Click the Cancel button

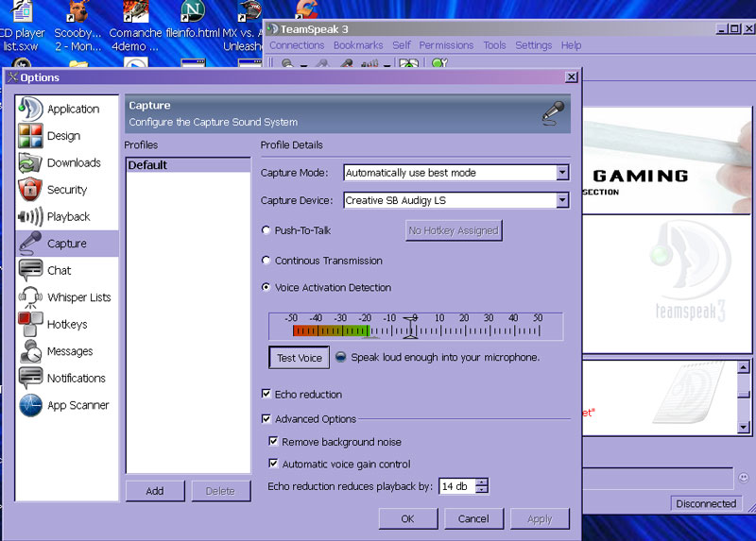coord(473,519)
